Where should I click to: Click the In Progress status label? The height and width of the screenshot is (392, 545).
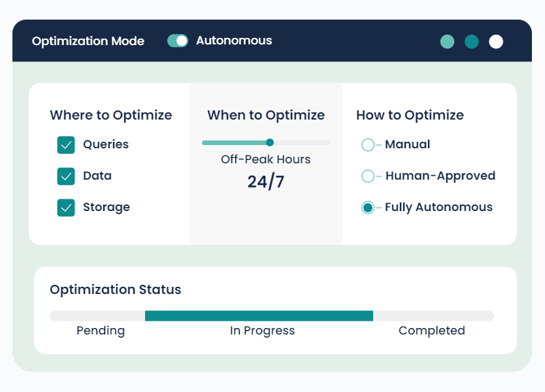(263, 331)
